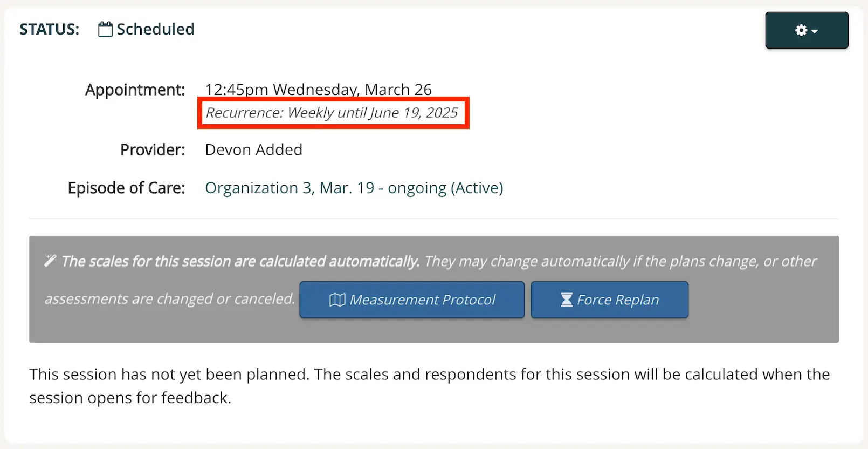Expand the recurrence details for the appointment

pos(333,113)
